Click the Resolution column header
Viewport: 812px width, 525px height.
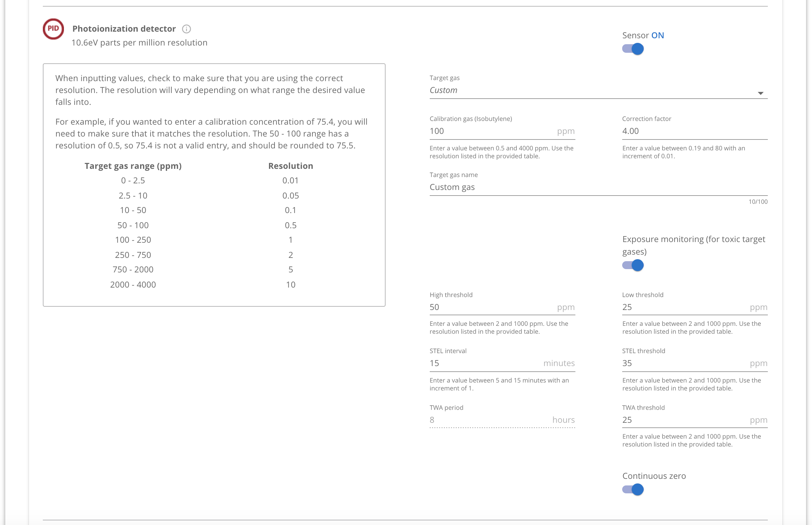(290, 166)
